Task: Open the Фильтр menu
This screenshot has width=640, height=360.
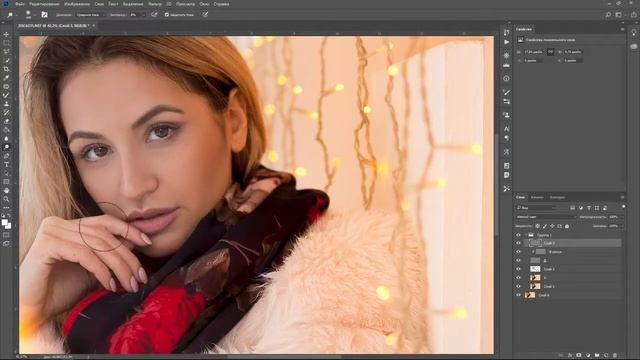Action: [155, 4]
